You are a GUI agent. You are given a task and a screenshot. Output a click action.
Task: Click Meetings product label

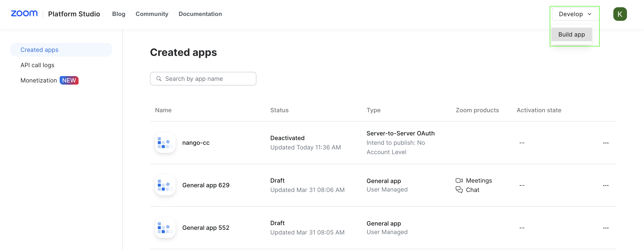pyautogui.click(x=479, y=180)
